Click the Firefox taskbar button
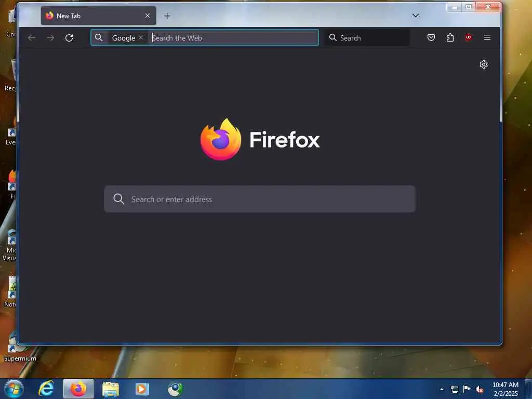The image size is (532, 399). click(78, 389)
